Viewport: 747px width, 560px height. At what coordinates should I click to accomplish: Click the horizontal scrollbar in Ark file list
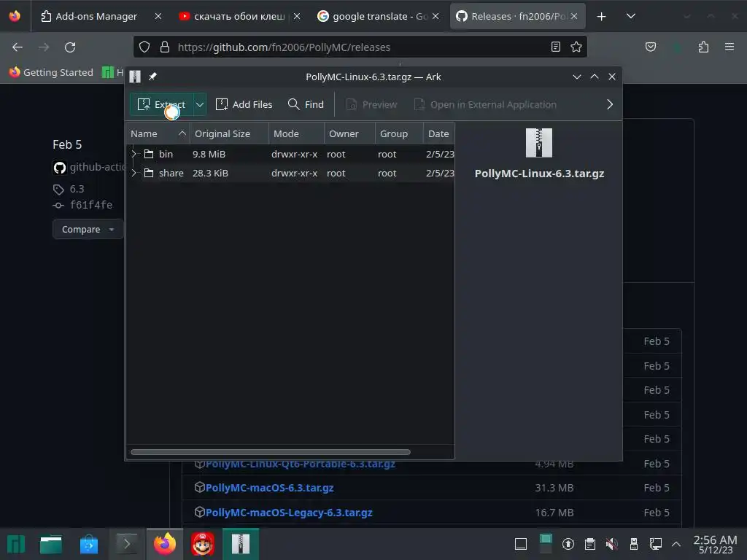point(270,452)
